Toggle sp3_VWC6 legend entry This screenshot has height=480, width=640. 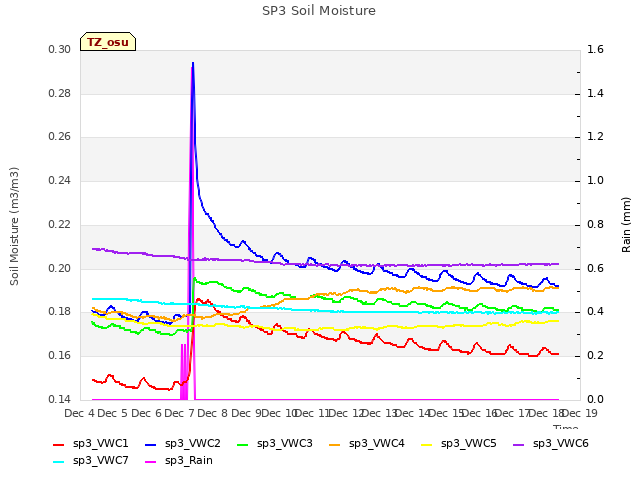click(x=551, y=444)
